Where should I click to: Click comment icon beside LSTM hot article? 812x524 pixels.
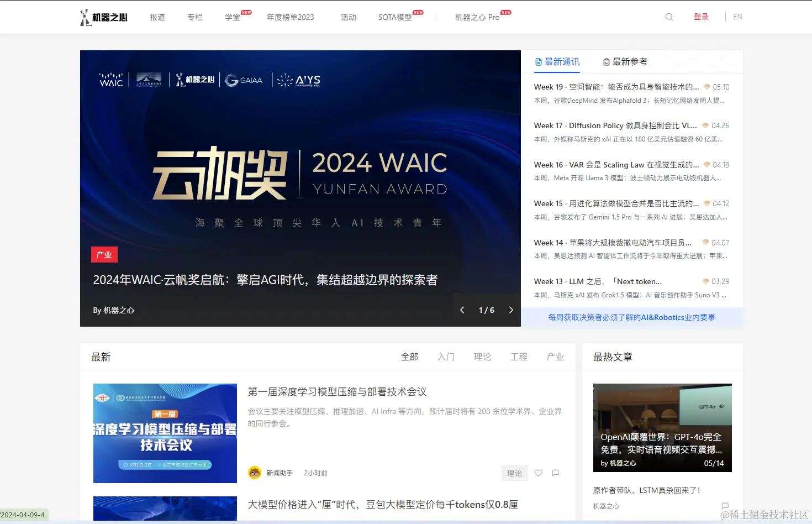[725, 506]
